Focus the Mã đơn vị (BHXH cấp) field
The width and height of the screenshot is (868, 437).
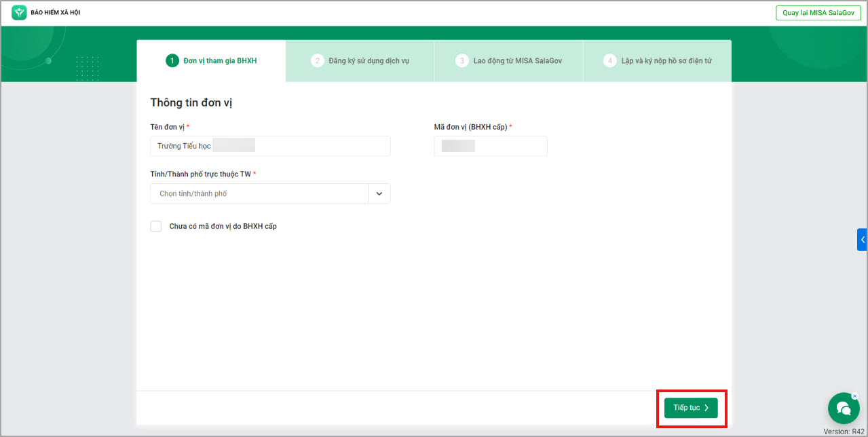[491, 146]
